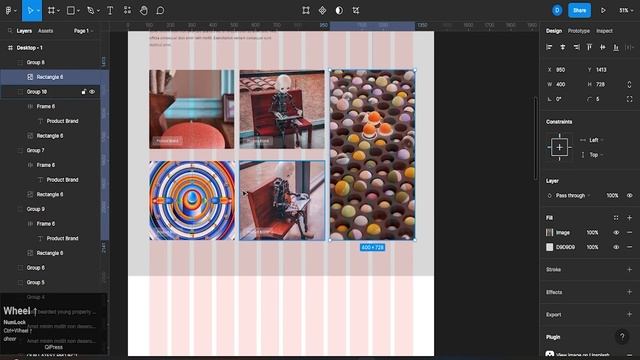The width and height of the screenshot is (640, 360).
Task: Select the Frame tool
Action: click(51, 11)
